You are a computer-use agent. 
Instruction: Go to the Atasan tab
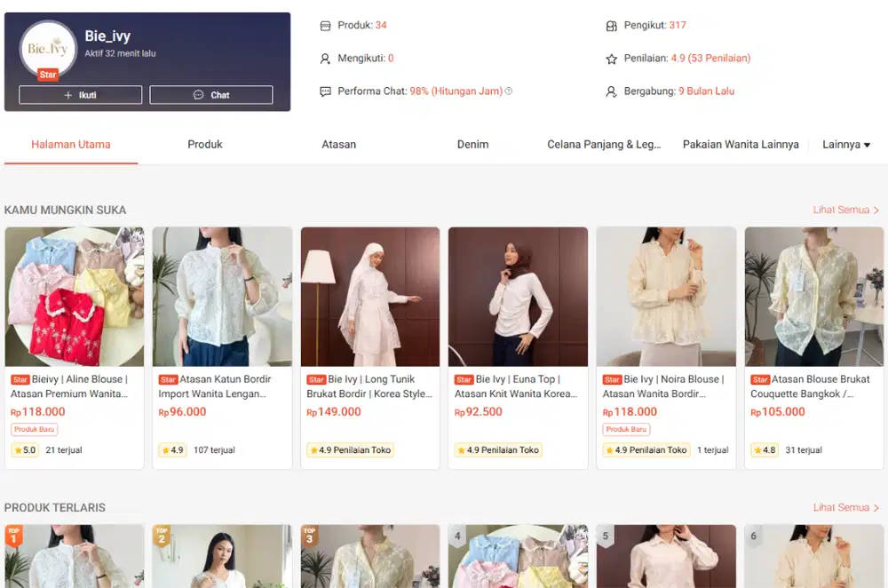(338, 145)
